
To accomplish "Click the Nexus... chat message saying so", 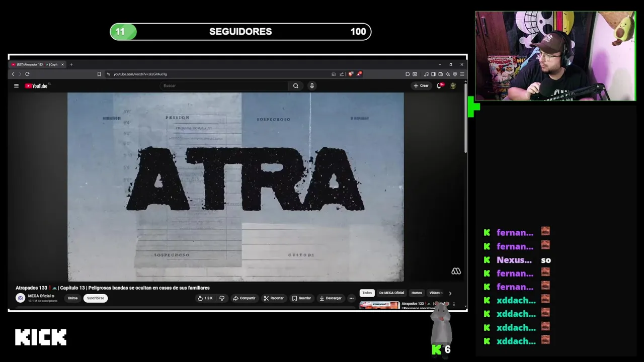I will click(517, 260).
